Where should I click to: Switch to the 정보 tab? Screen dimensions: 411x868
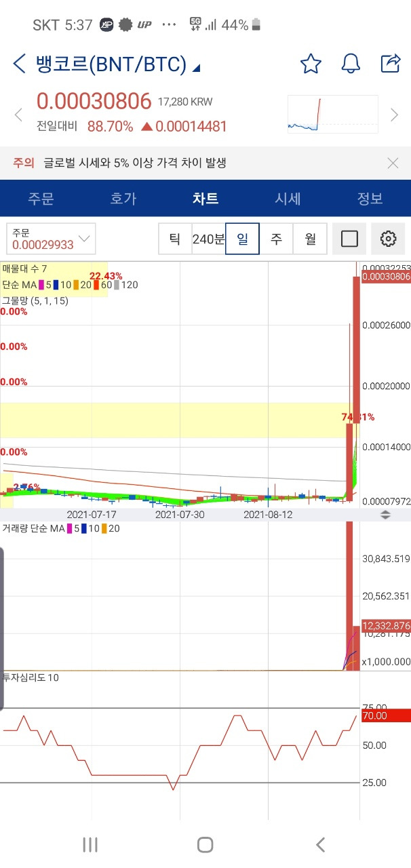coord(370,199)
